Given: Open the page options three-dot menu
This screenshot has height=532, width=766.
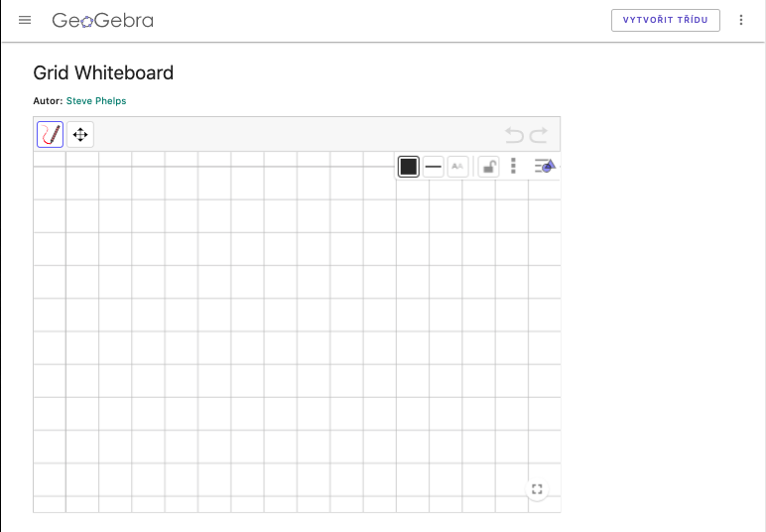Looking at the screenshot, I should 741,20.
